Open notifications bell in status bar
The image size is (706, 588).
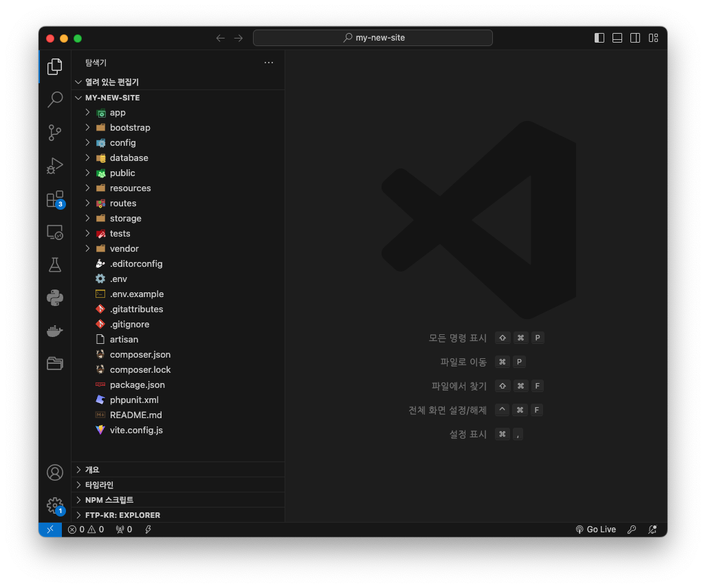pyautogui.click(x=652, y=530)
